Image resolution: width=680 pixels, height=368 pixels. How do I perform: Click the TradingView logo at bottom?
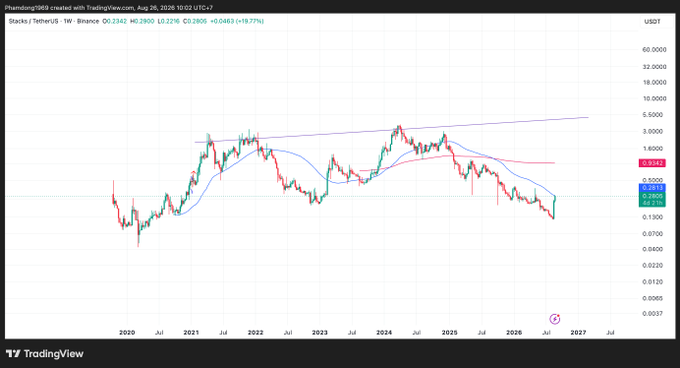(45, 354)
